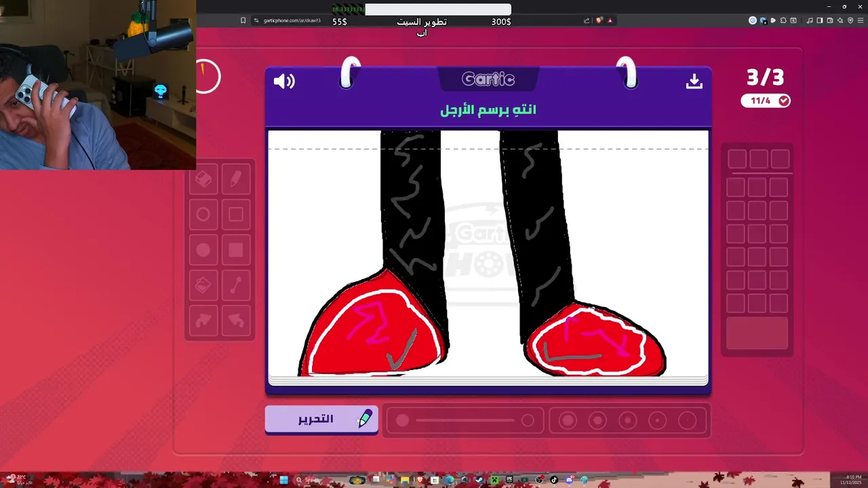Click the Brave rewards triangle icon
868x488 pixels.
[x=610, y=20]
